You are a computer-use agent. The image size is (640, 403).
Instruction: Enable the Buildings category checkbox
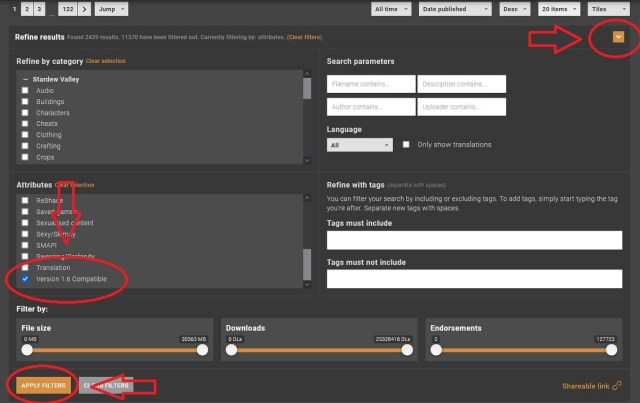(x=25, y=102)
